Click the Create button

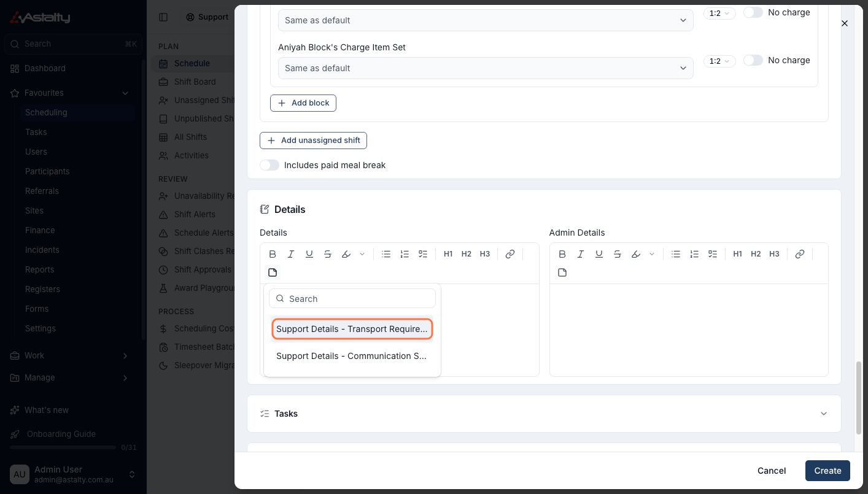827,471
